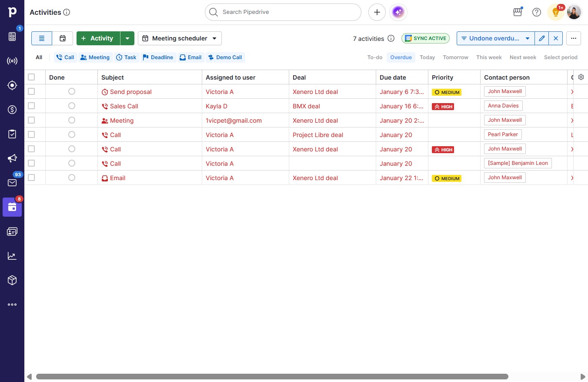Open the Products box sidebar icon
This screenshot has width=588, height=382.
coord(12,280)
